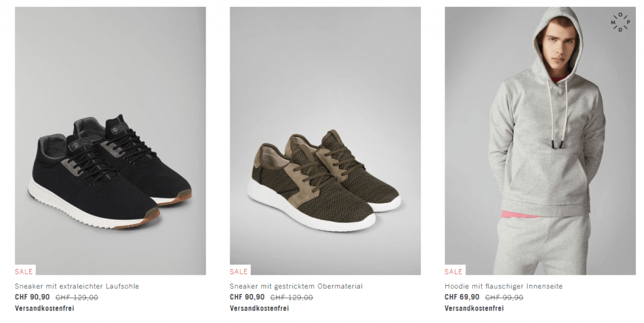Screen dimensions: 644x323
Task: Open 'Sneaker mit extraleichter Laufsohle' link
Action: tap(77, 286)
